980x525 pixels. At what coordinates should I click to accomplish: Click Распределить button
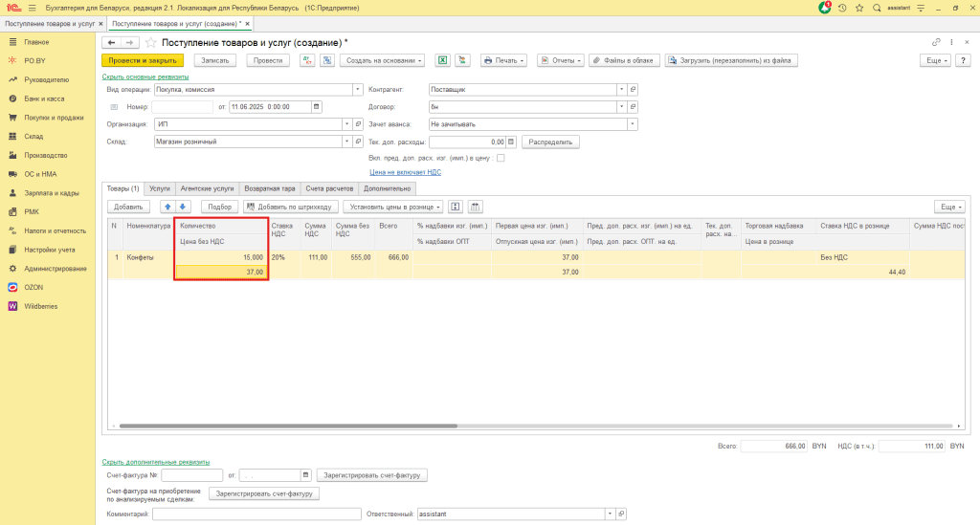coord(550,142)
